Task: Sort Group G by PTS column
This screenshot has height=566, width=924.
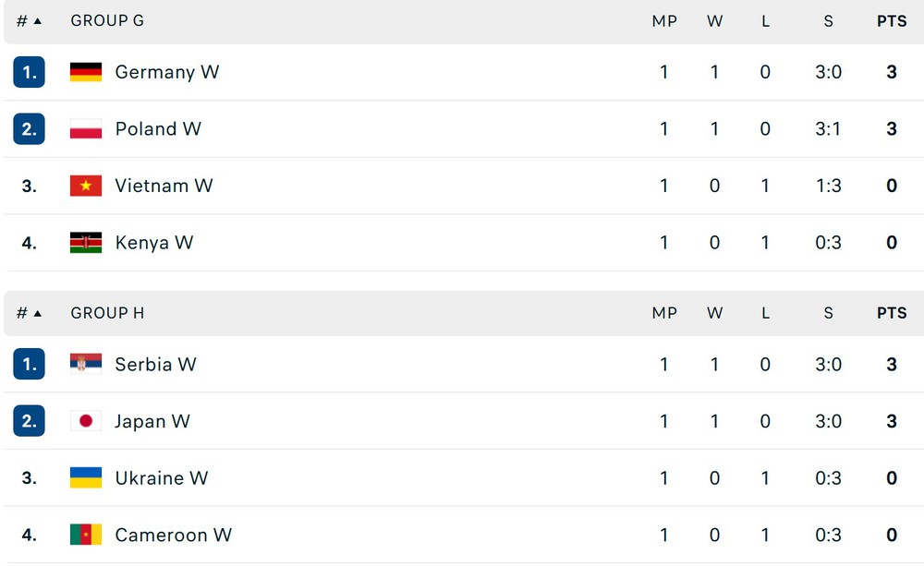Action: (x=892, y=21)
